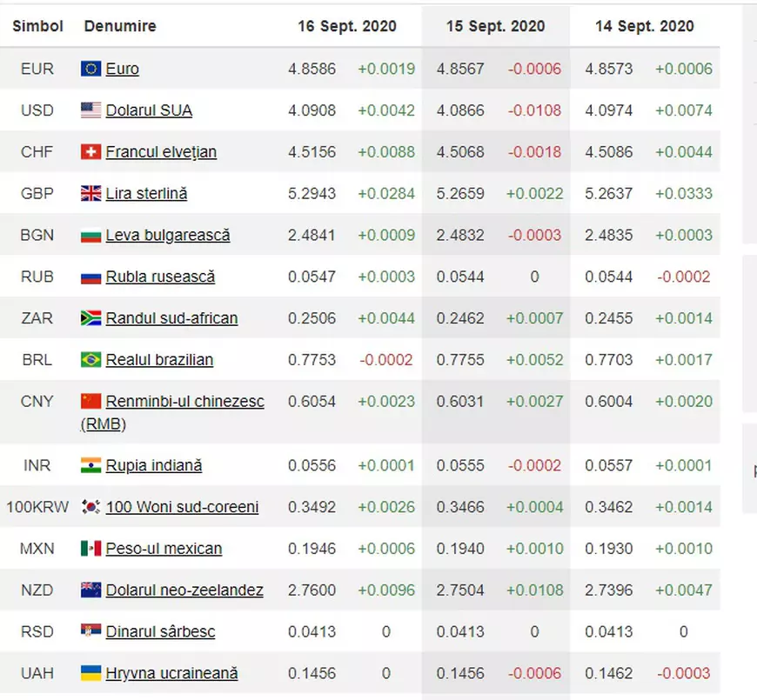This screenshot has height=700, width=757.
Task: Click the United States flag icon
Action: click(x=90, y=110)
